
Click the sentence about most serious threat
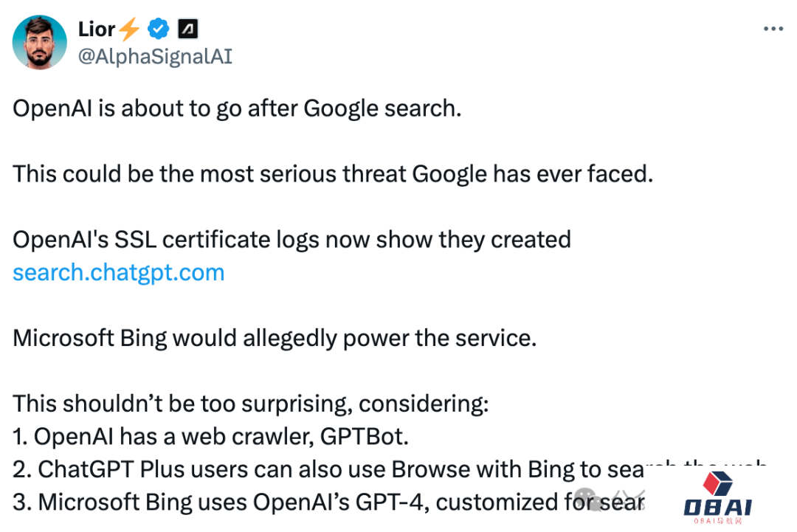click(333, 174)
